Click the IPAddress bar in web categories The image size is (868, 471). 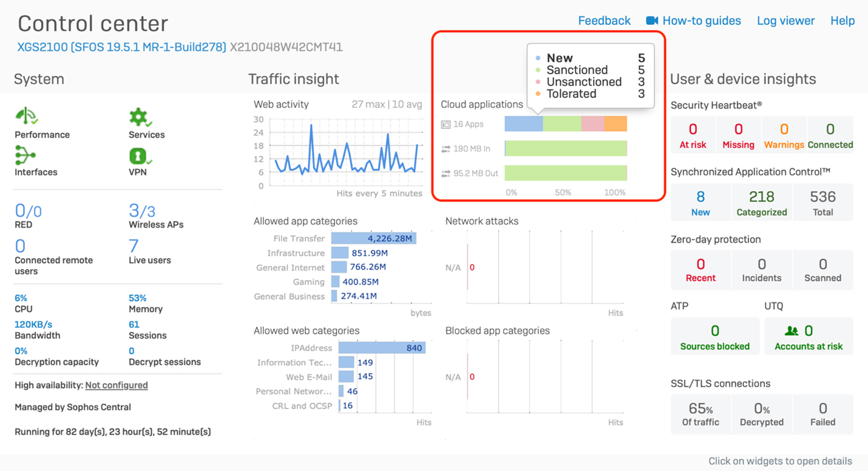click(381, 348)
